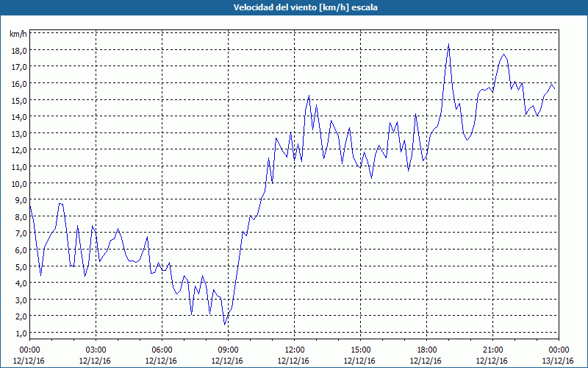The width and height of the screenshot is (588, 368).
Task: Click the lowest wind speed point near 09:00
Action: pyautogui.click(x=225, y=325)
